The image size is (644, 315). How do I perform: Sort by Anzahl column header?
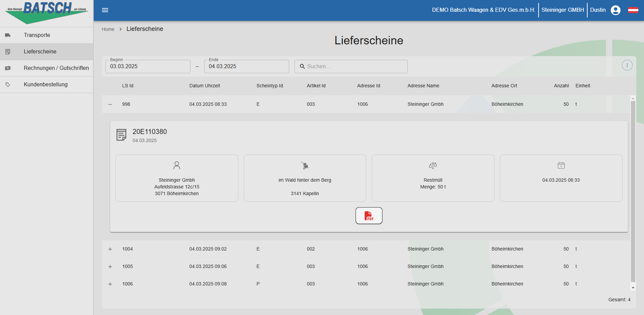click(x=561, y=86)
